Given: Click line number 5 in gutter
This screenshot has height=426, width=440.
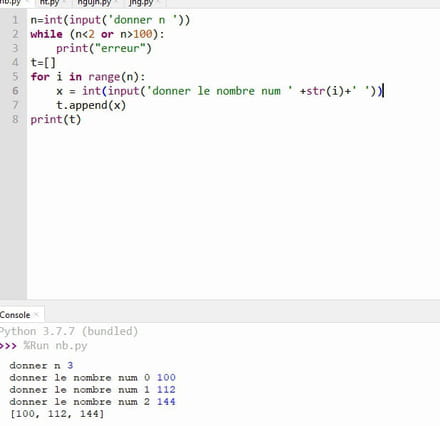Looking at the screenshot, I should click(x=15, y=77).
